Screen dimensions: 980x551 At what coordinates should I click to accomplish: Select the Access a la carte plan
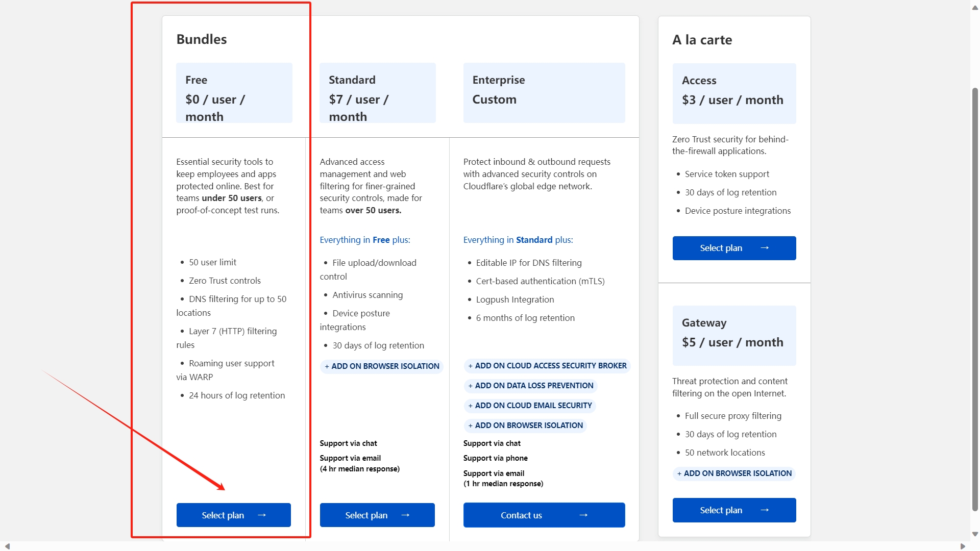(734, 248)
